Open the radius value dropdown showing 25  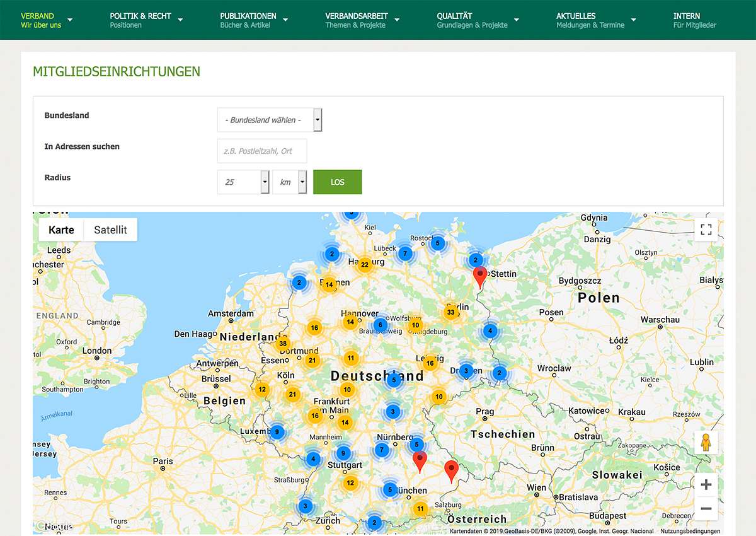click(243, 182)
